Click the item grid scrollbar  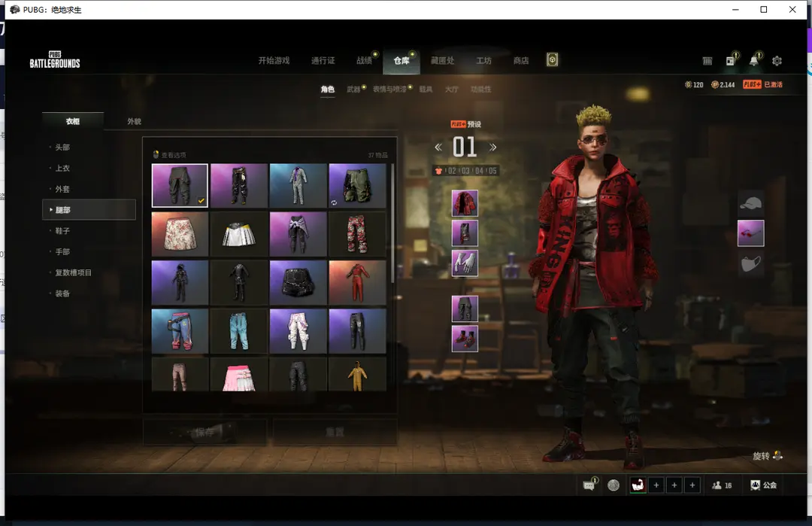[392, 223]
